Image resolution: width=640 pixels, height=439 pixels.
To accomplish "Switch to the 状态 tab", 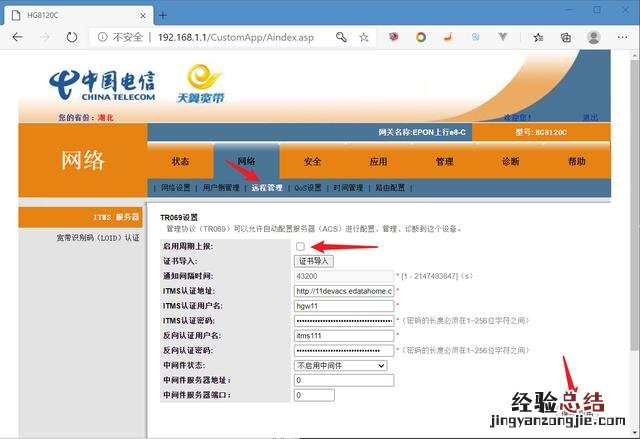I will 180,162.
